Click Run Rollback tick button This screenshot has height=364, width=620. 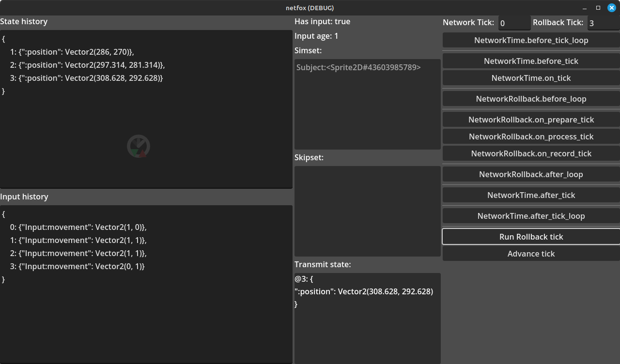[531, 237]
